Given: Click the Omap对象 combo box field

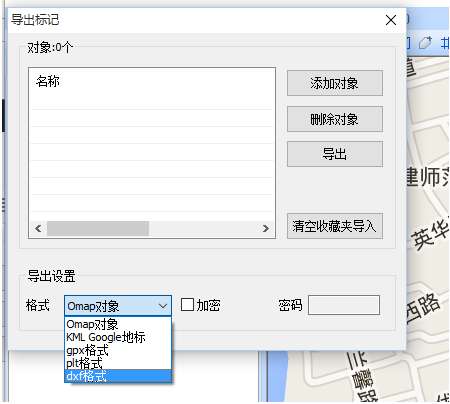Looking at the screenshot, I should tap(118, 306).
